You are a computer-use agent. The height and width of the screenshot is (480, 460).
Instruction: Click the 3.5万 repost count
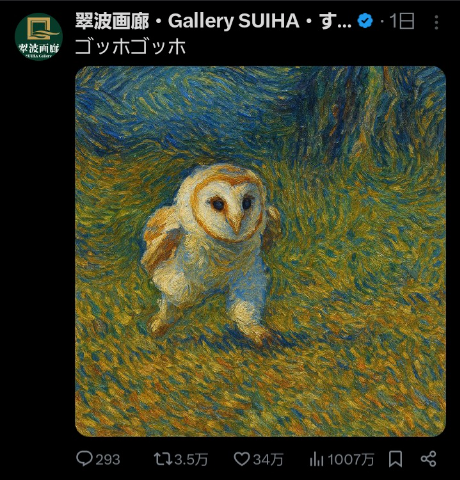[191, 460]
